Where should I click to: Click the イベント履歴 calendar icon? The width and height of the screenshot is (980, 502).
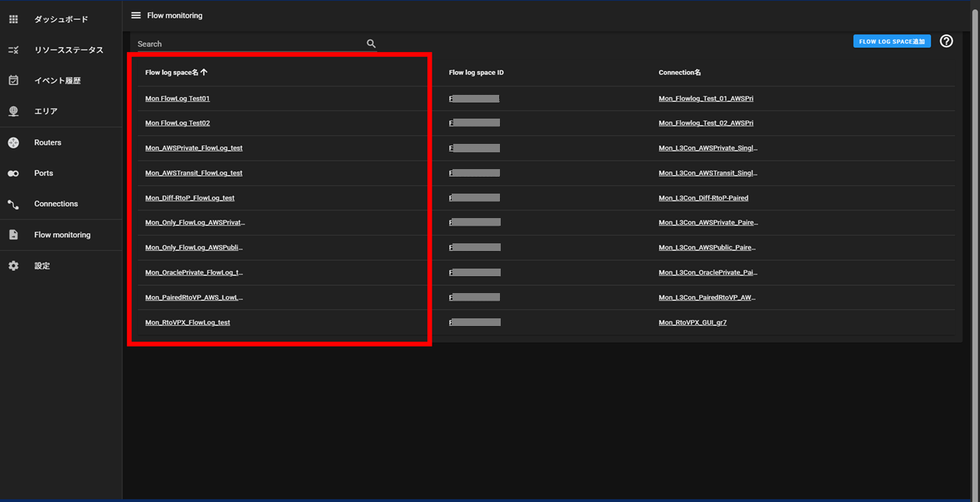tap(13, 80)
